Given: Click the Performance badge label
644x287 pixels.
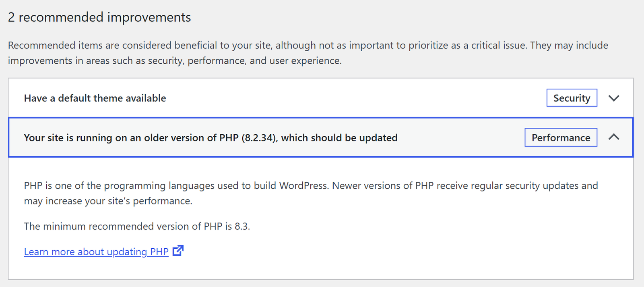Looking at the screenshot, I should 561,137.
